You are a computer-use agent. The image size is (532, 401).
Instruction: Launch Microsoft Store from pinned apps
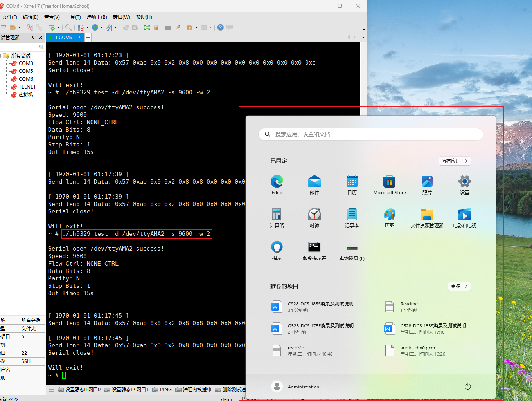tap(390, 185)
